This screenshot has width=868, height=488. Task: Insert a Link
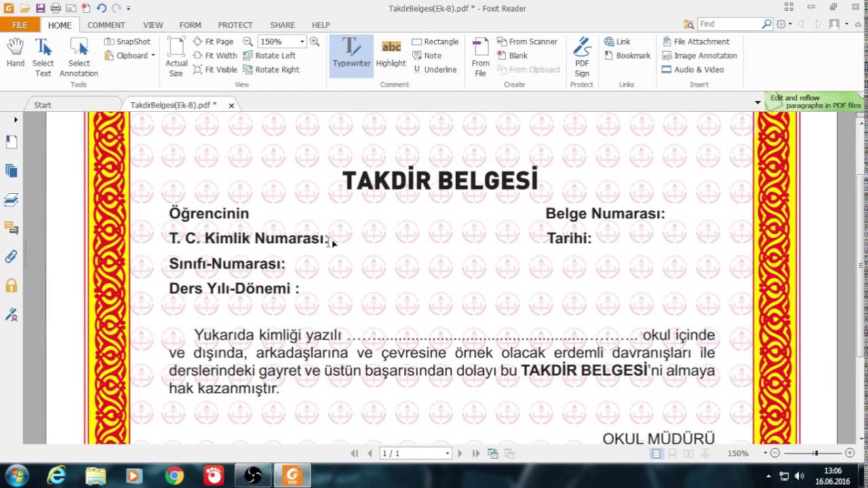pyautogui.click(x=617, y=41)
